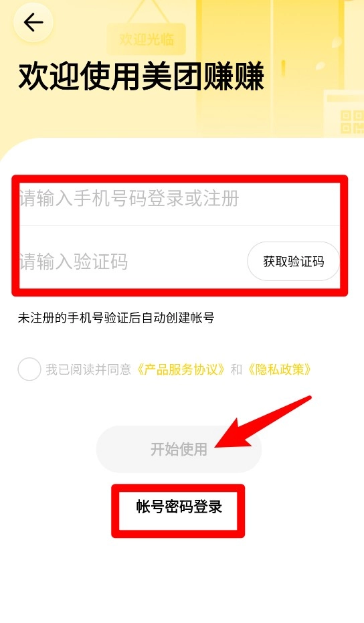364x623 pixels.
Task: Tap the door handle in banner illustration
Action: tap(284, 67)
